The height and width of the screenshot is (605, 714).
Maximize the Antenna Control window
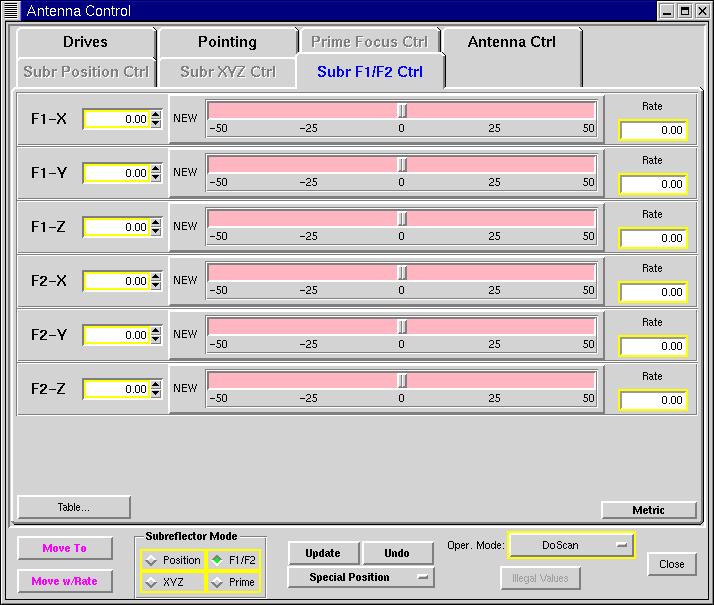(684, 11)
